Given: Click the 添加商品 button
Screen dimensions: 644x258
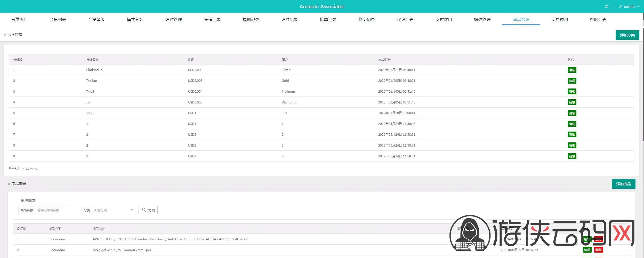Looking at the screenshot, I should [x=623, y=184].
